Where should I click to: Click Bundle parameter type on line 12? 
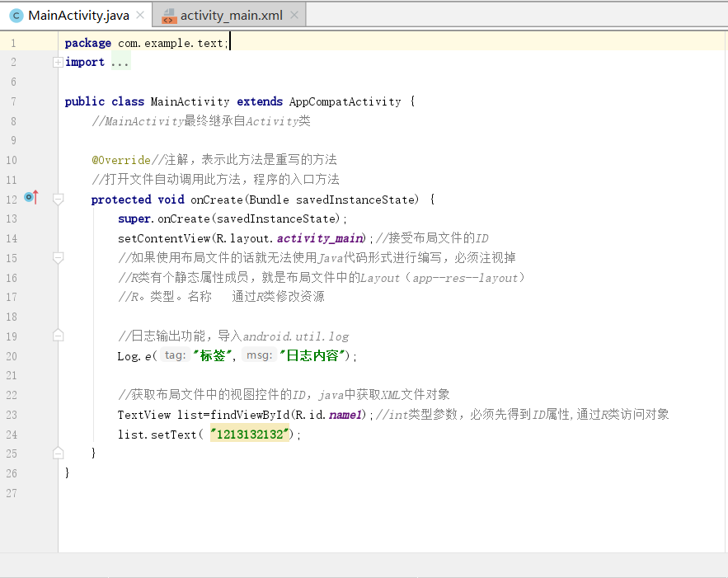click(269, 200)
